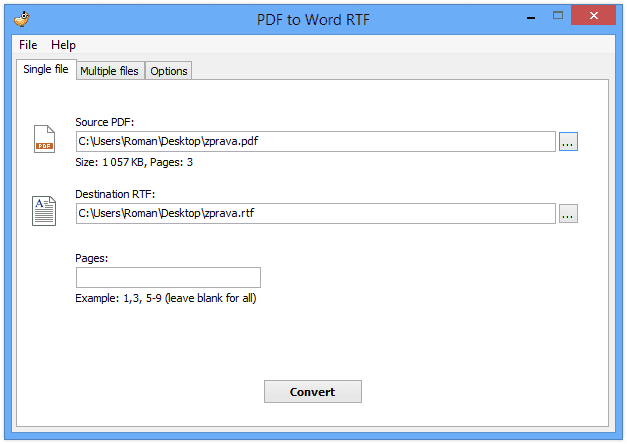Screen dimensions: 627x444
Task: Switch to the Multiple files tab
Action: click(x=109, y=71)
